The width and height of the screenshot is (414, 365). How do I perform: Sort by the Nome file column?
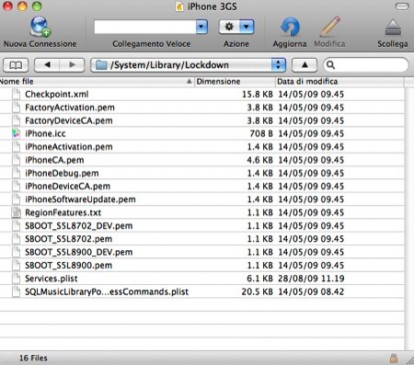point(97,81)
